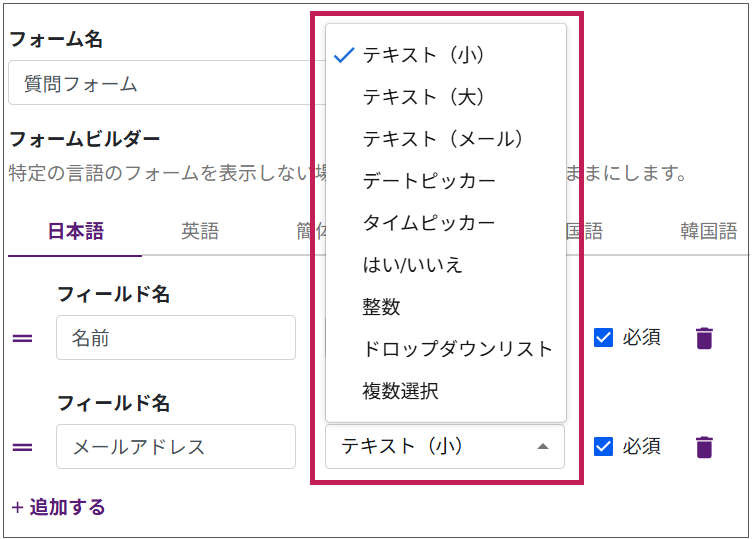This screenshot has height=539, width=752.
Task: Choose タイムピッカー field type
Action: point(429,223)
